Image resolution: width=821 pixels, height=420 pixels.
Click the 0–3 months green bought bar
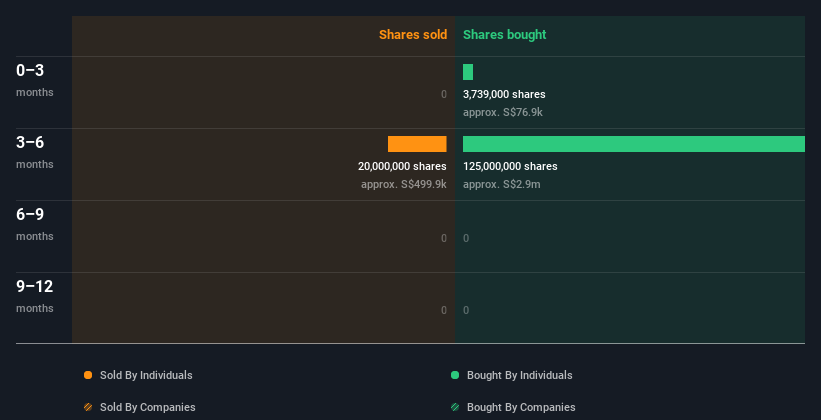pos(468,72)
